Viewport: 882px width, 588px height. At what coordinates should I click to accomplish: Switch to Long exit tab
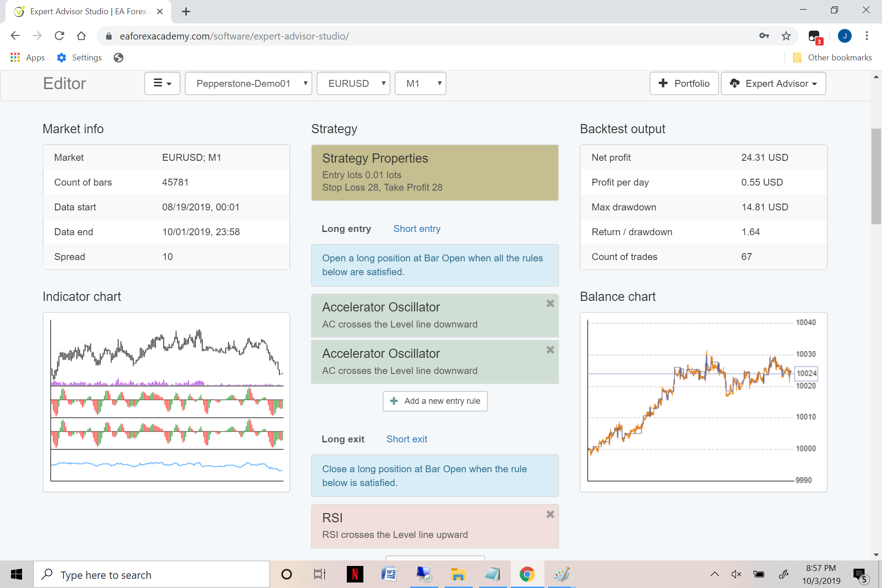(x=343, y=439)
